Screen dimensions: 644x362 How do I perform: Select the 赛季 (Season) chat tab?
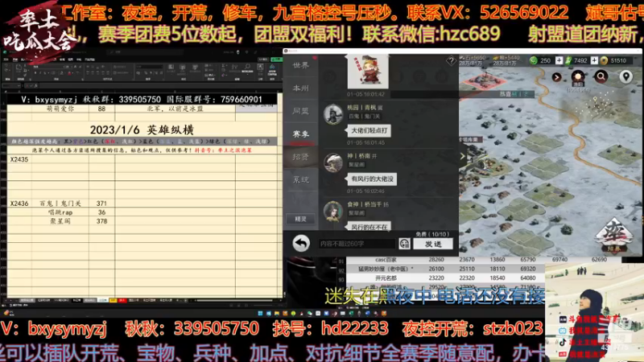click(x=300, y=134)
